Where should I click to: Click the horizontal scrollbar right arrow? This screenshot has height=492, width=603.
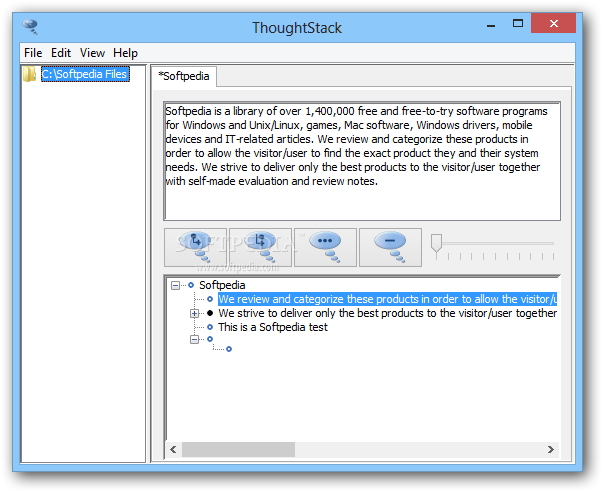point(551,449)
